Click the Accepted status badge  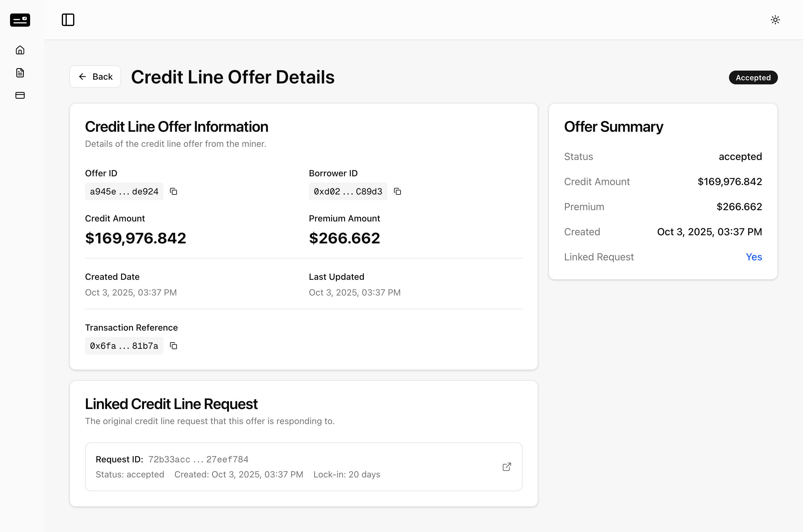[x=753, y=78]
